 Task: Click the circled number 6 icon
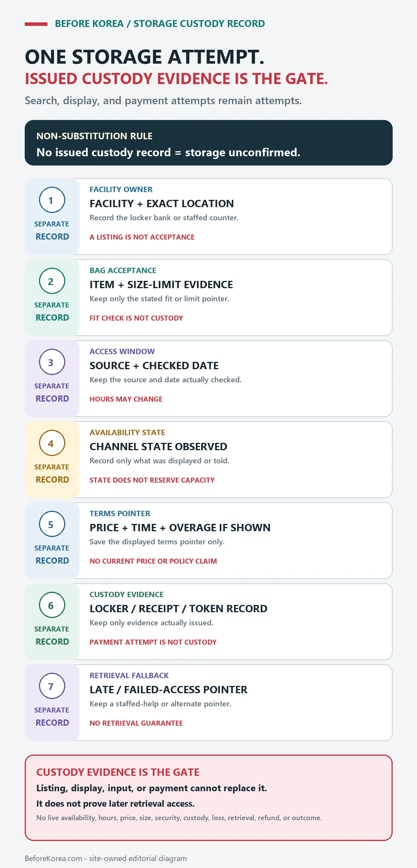(52, 605)
